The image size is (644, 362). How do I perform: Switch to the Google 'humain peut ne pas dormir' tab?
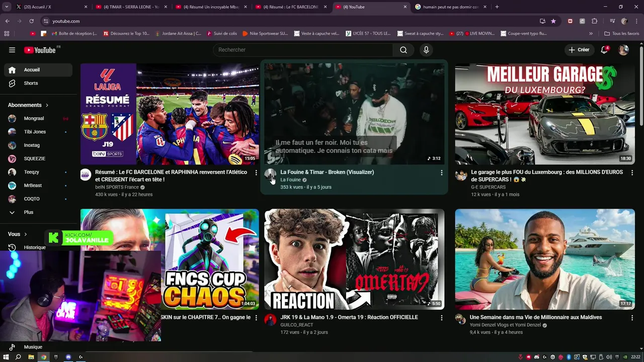coord(450,7)
